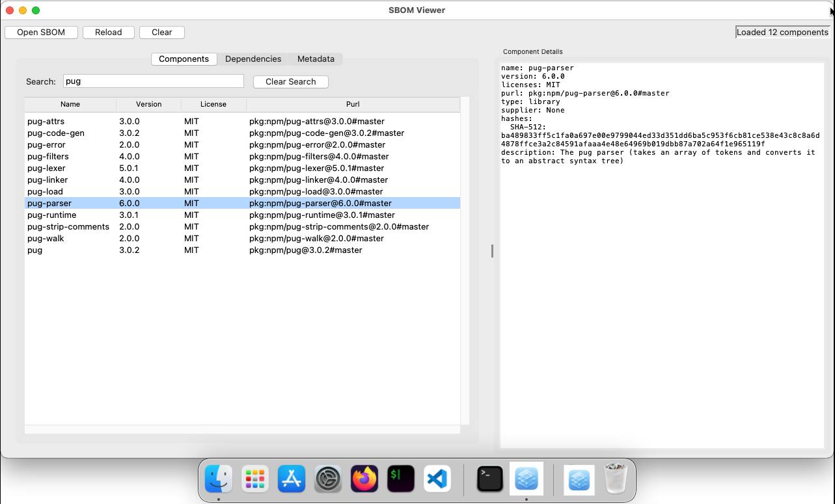Click the Loaded 12 components status label
835x504 pixels.
point(782,33)
